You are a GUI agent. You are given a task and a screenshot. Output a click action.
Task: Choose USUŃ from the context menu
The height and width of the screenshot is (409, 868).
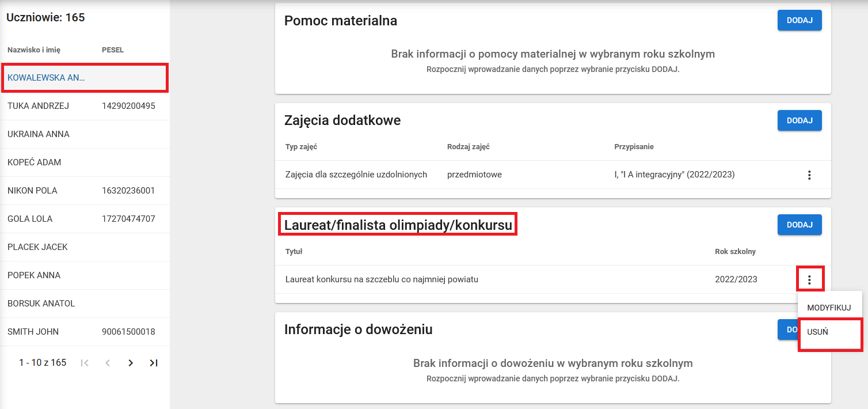825,332
